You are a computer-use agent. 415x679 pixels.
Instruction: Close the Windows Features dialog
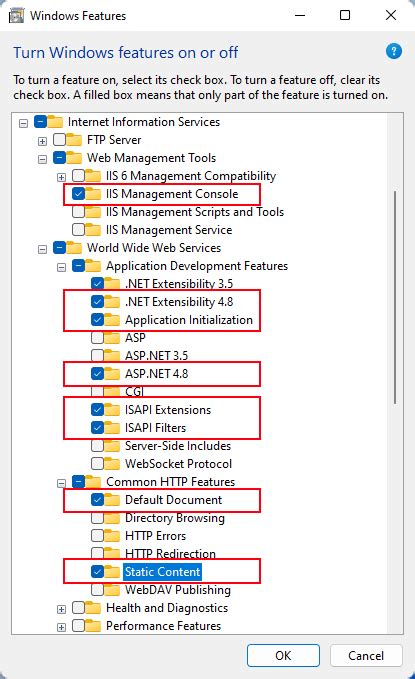[x=391, y=15]
